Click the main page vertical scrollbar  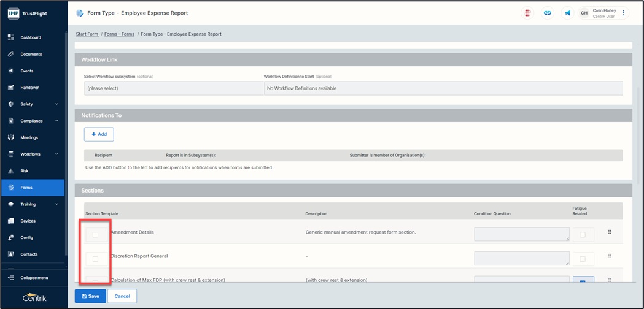638,135
